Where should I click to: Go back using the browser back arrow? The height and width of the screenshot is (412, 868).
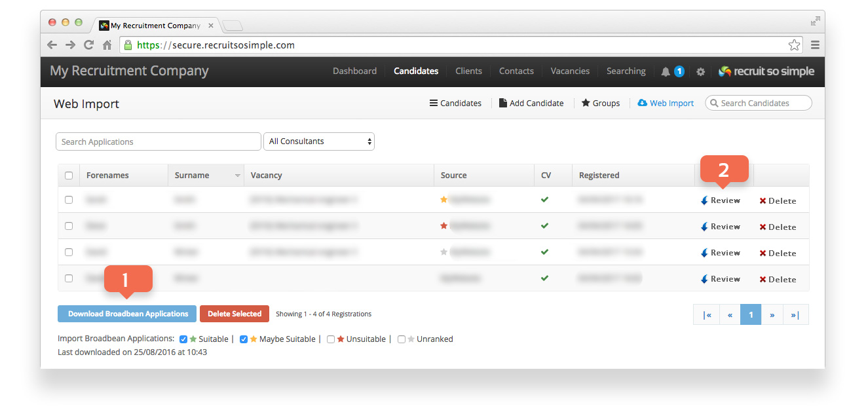pos(53,45)
